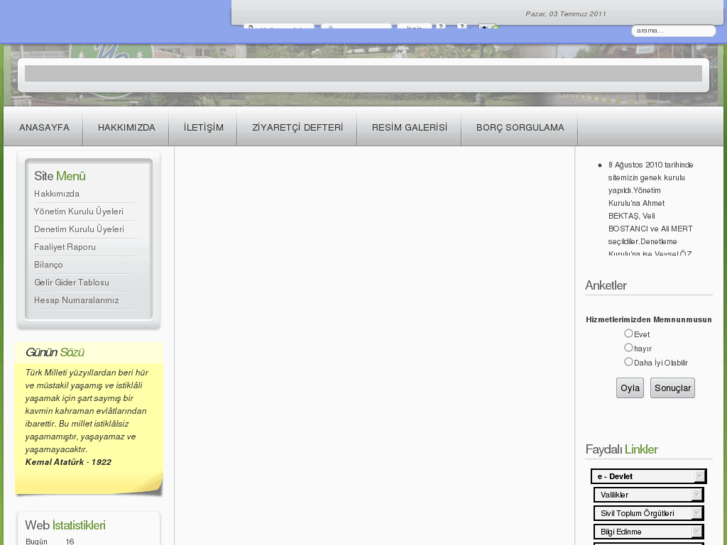Open the Faaliyet Raporu link
The width and height of the screenshot is (727, 545).
[64, 247]
